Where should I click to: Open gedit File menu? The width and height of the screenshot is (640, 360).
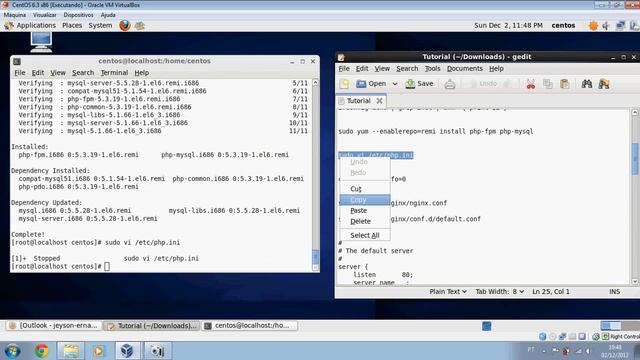coord(344,69)
